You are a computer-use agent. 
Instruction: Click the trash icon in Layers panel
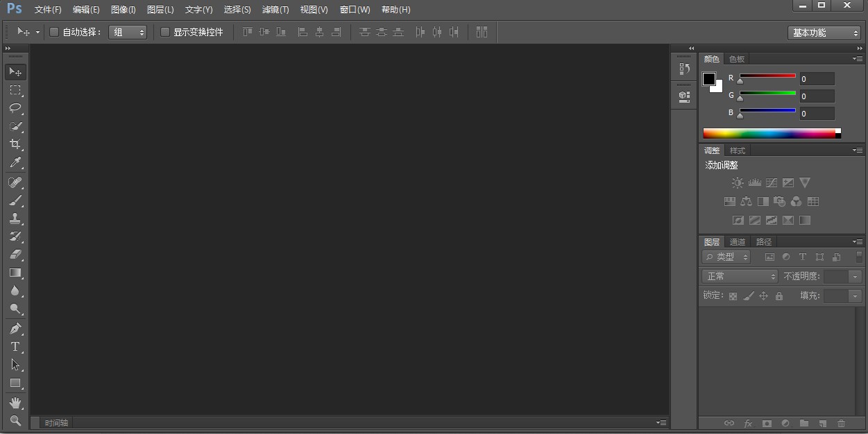[x=842, y=424]
